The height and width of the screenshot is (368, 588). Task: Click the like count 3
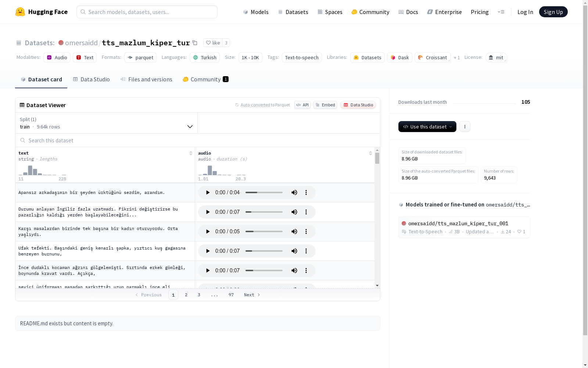click(226, 43)
